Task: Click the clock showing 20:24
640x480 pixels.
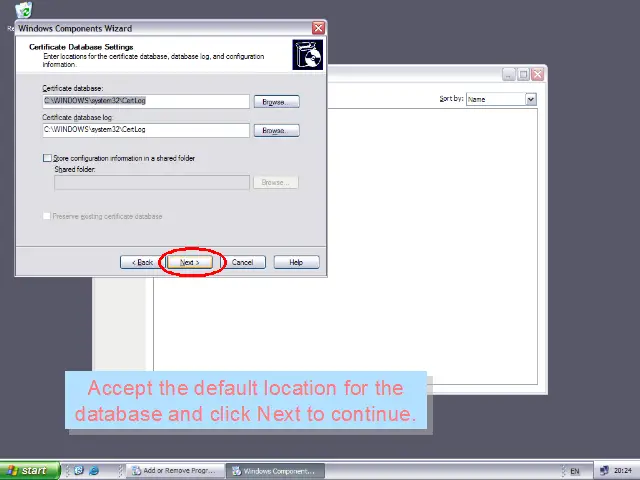Action: click(623, 471)
